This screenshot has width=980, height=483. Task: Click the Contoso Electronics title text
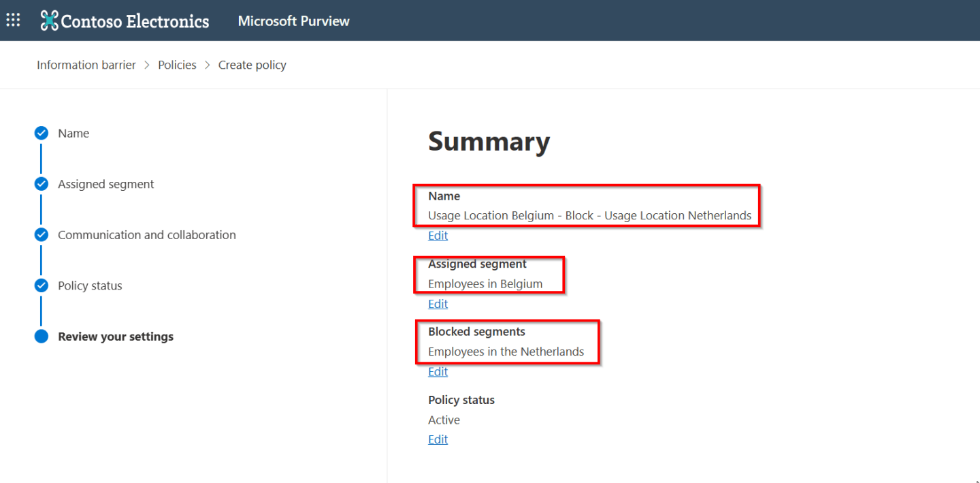pyautogui.click(x=135, y=21)
